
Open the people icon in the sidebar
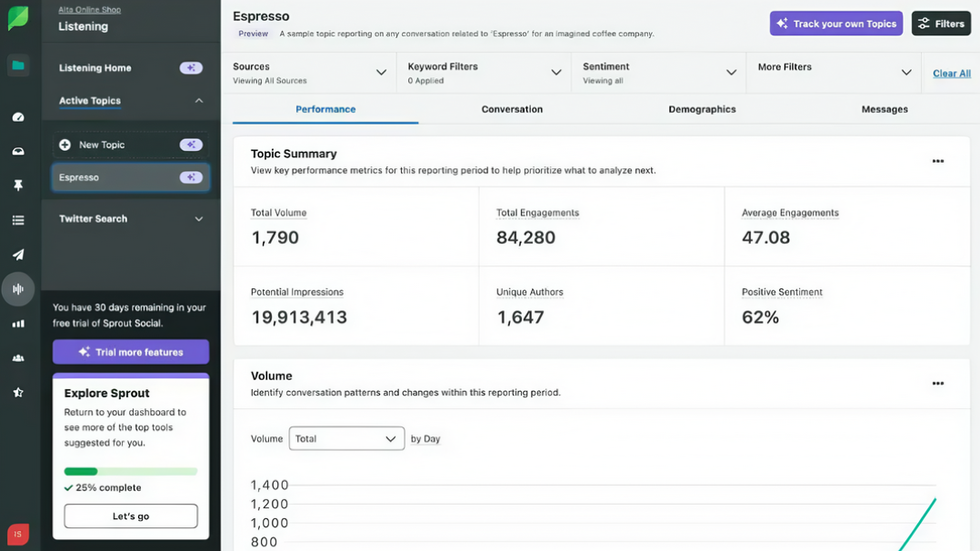pos(18,358)
